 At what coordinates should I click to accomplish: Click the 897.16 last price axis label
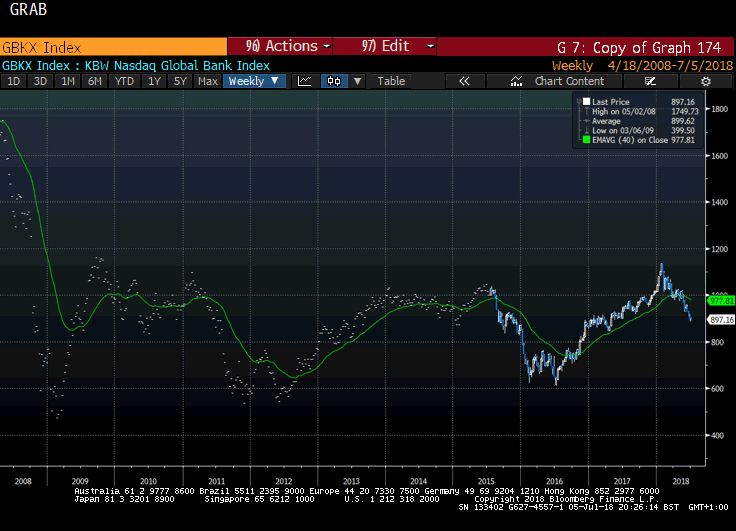pos(721,319)
